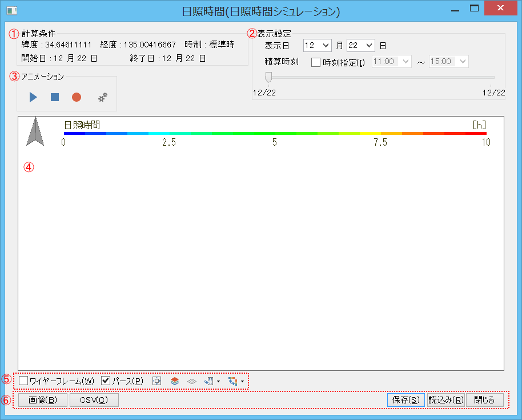
Task: Click the fit-to-view icon
Action: (157, 381)
